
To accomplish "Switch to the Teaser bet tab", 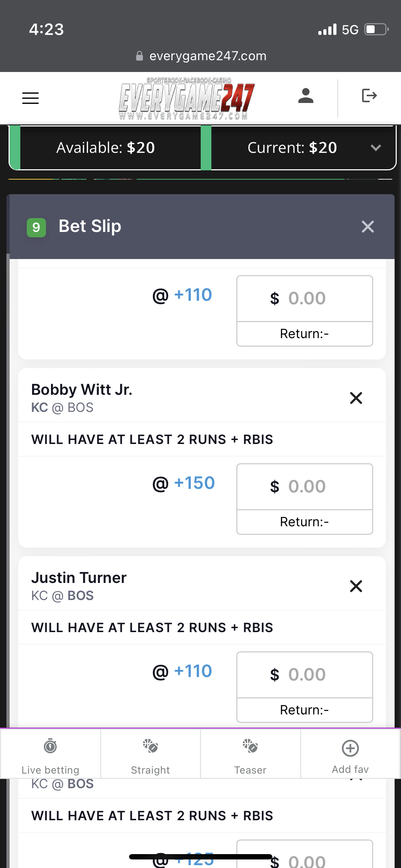I will click(250, 754).
